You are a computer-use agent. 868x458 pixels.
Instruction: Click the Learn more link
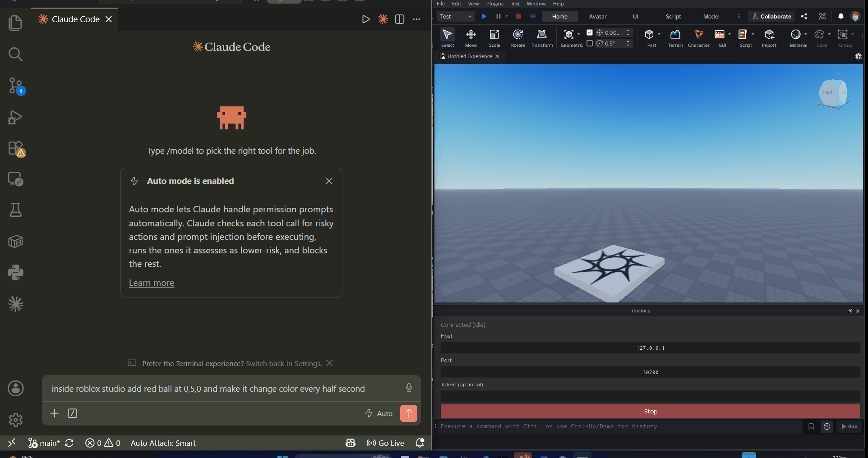[x=152, y=283]
